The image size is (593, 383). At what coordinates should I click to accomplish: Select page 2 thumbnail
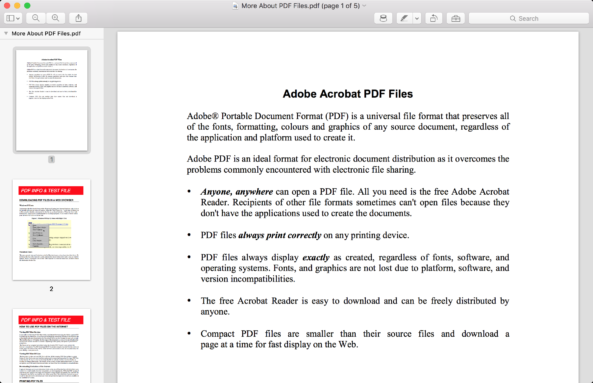pyautogui.click(x=51, y=230)
